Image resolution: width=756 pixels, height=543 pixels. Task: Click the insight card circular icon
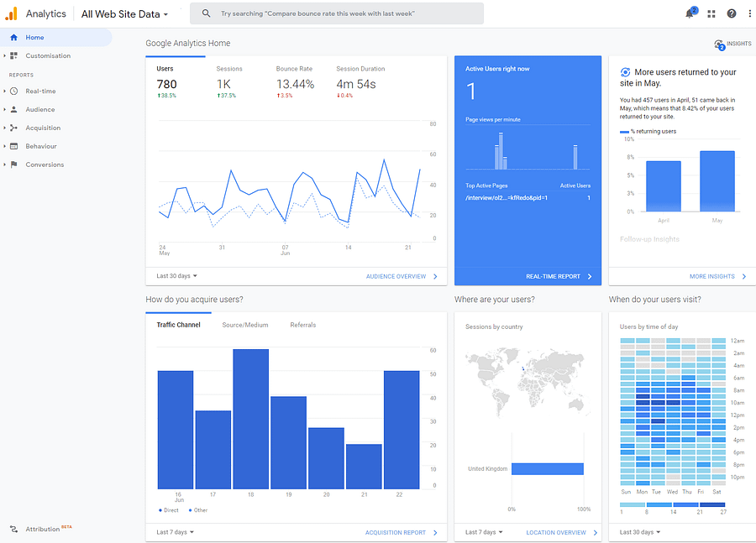[625, 72]
